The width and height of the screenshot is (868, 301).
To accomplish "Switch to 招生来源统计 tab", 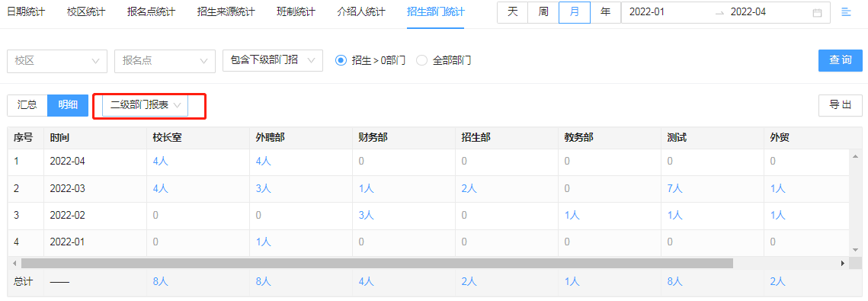I will (226, 12).
